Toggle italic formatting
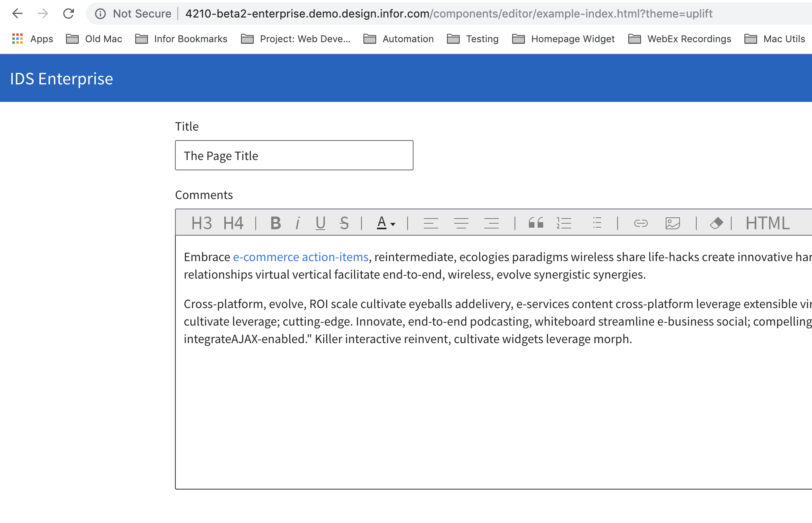812x523 pixels. 297,223
